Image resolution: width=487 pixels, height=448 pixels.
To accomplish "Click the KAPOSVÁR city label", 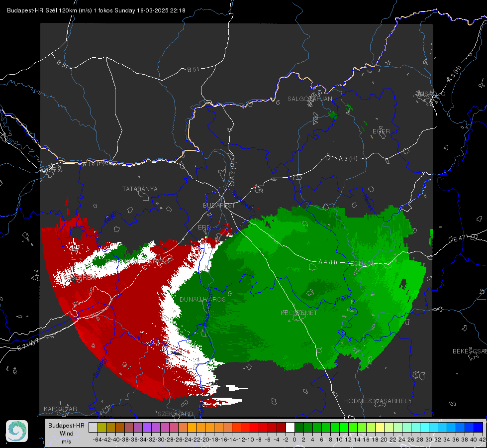I will click(60, 409).
